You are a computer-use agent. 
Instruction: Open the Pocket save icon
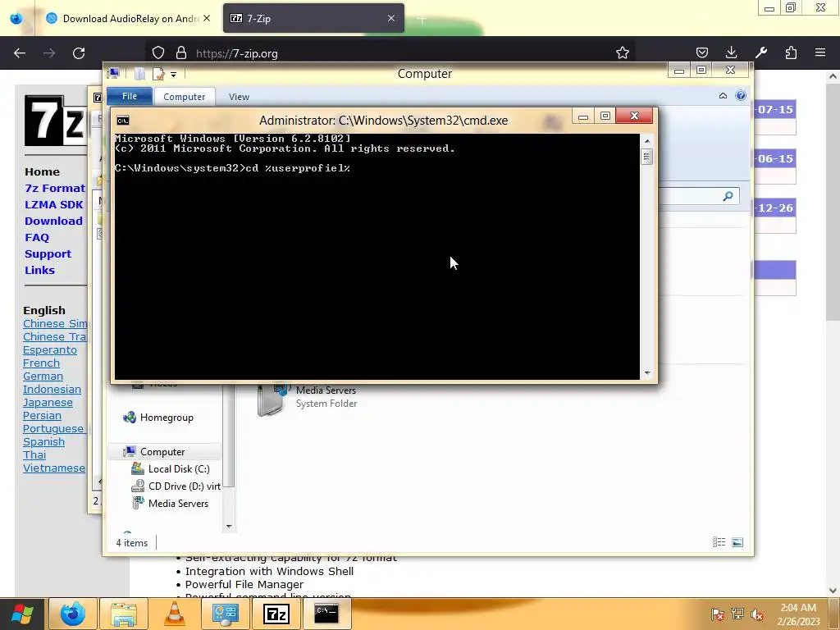point(702,53)
